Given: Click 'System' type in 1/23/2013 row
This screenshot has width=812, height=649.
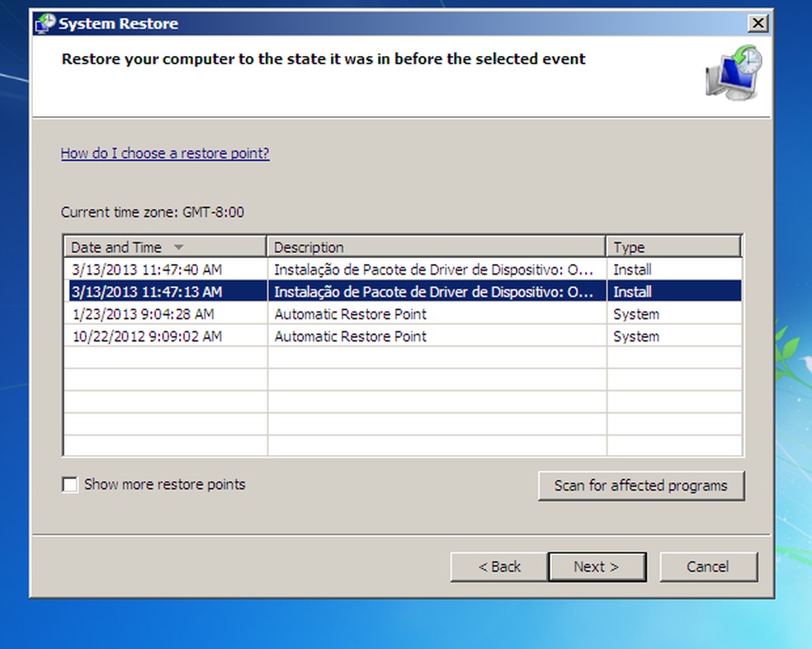Looking at the screenshot, I should [636, 315].
